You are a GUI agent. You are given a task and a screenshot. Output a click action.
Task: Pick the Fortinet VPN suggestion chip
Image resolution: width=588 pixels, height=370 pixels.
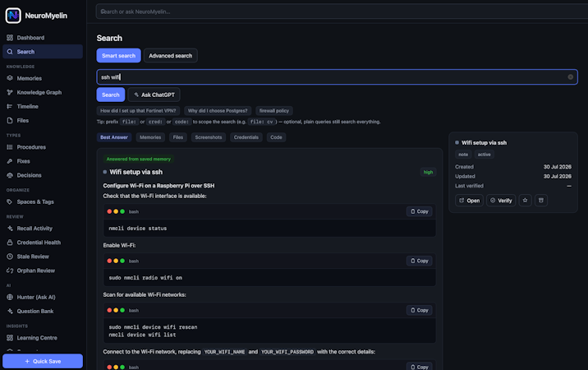(x=138, y=111)
